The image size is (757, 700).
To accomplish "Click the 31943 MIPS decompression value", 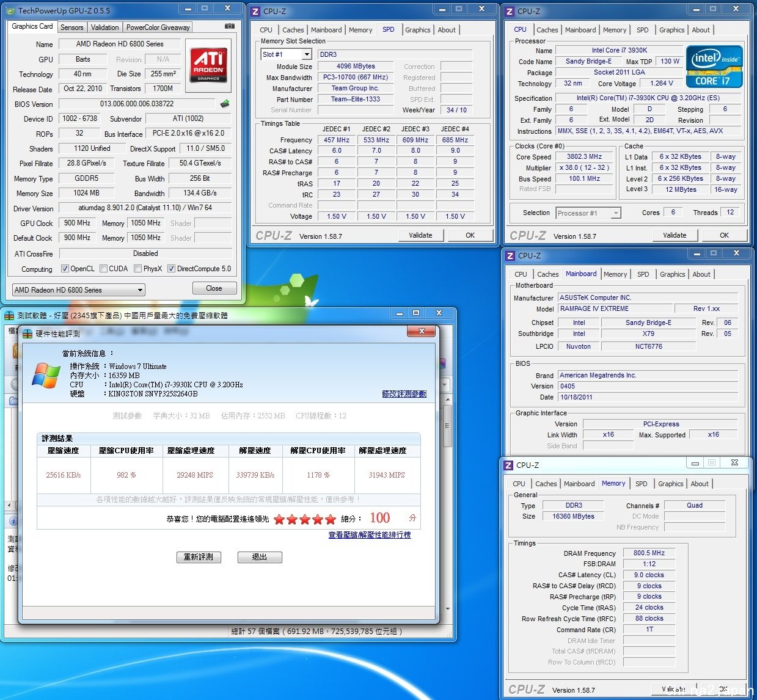I will point(387,475).
